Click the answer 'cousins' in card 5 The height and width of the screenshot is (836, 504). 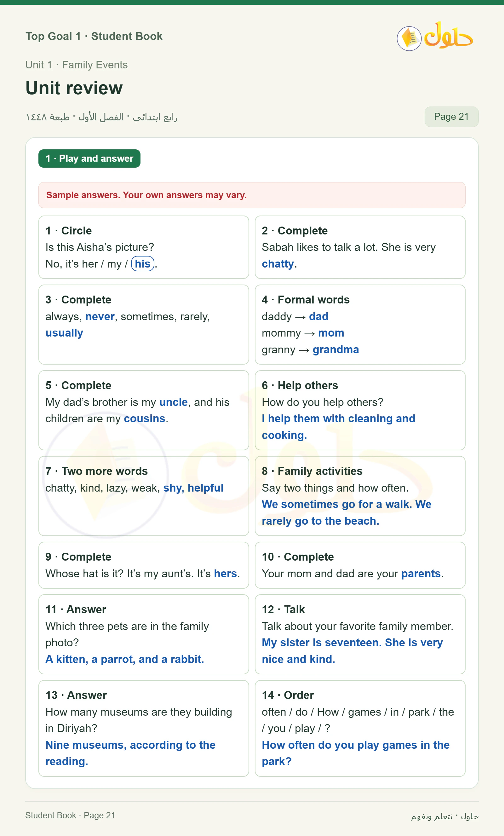coord(145,419)
